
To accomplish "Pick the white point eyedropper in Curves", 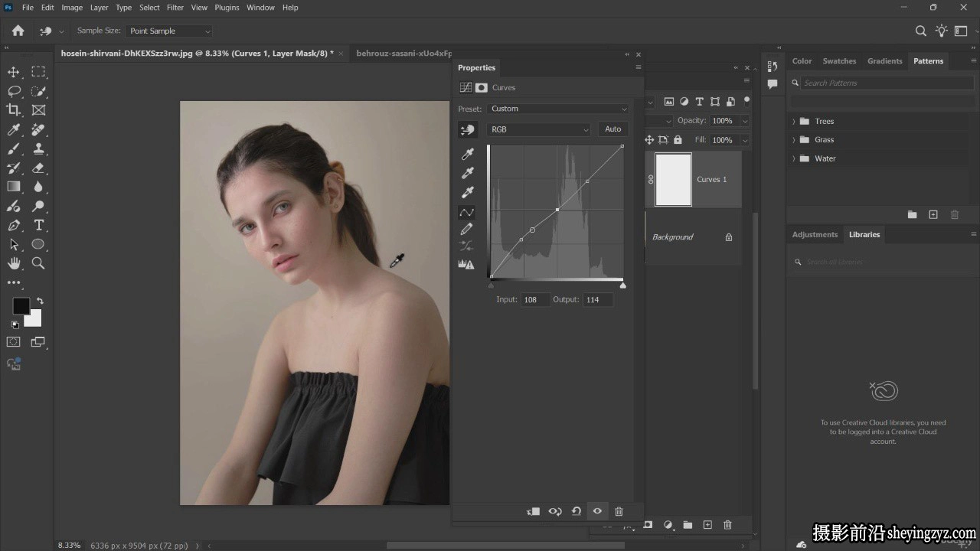I will pyautogui.click(x=467, y=192).
